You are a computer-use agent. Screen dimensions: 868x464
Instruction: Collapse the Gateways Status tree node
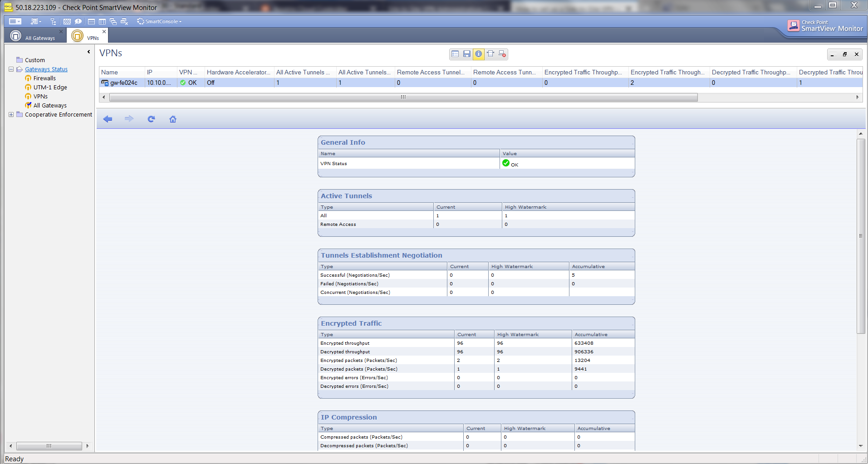pos(11,69)
